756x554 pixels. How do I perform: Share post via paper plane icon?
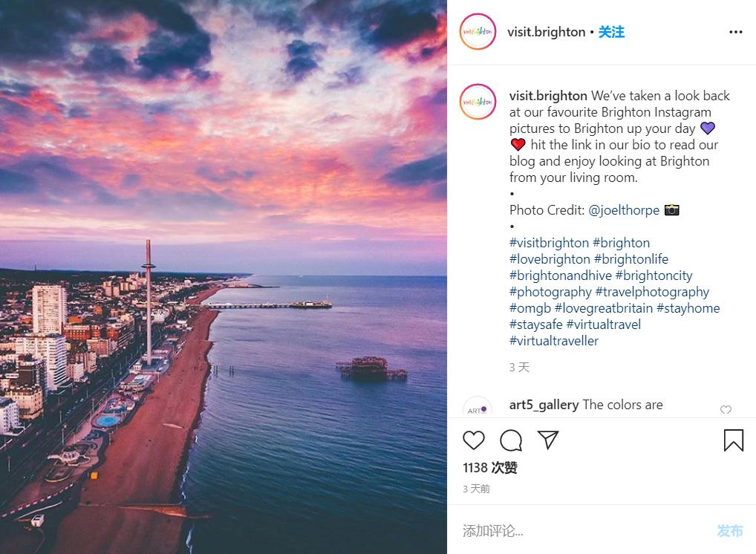(x=548, y=440)
